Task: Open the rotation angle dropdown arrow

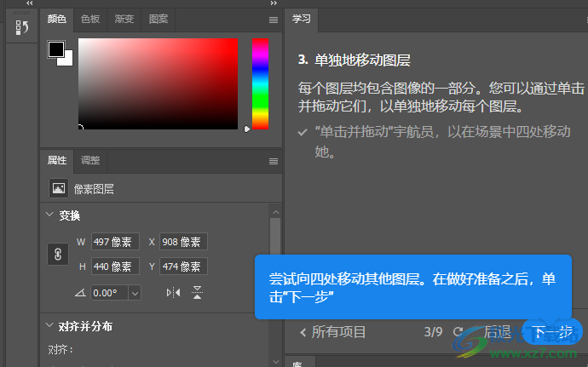Action: (x=135, y=293)
